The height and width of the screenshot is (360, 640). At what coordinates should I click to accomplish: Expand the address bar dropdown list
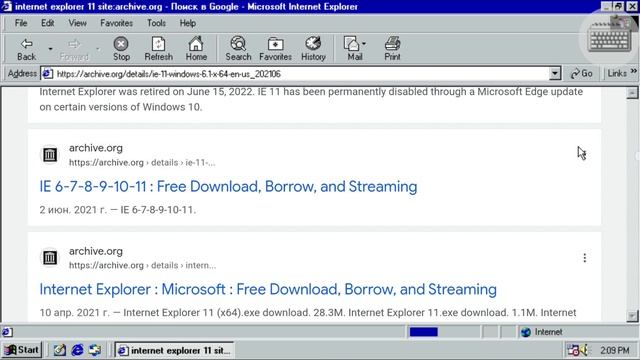[x=555, y=74]
